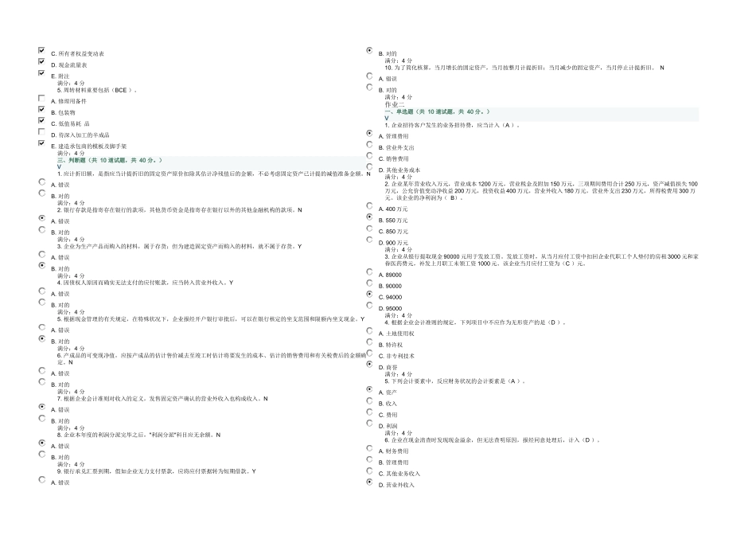Viewport: 756px width, 535px height.
Task: Select A. 错误 for question 9 银行承兑汇票
Action: coord(42,479)
